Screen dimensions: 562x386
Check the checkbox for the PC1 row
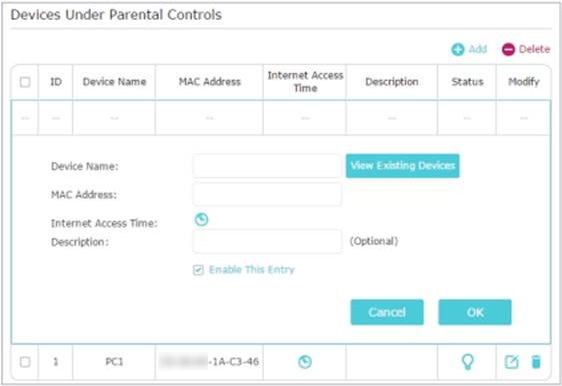click(x=25, y=362)
